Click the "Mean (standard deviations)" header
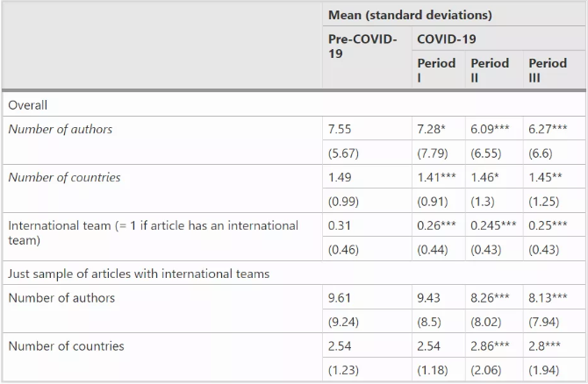The image size is (588, 384). click(410, 15)
